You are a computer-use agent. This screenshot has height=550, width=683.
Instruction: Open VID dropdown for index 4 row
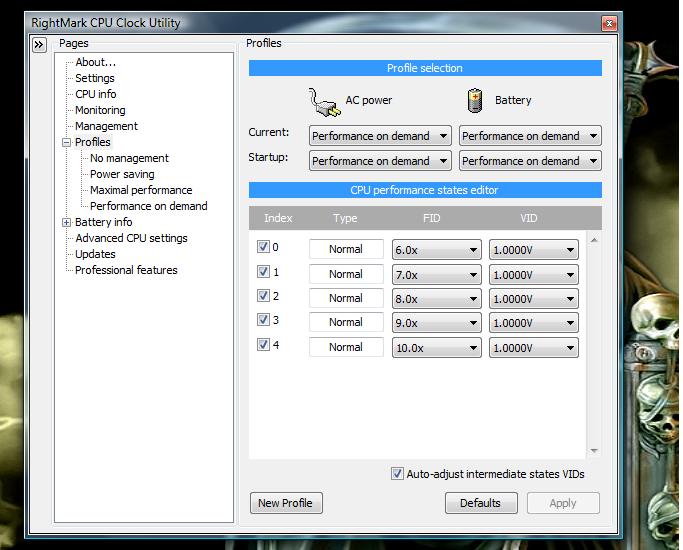click(534, 348)
